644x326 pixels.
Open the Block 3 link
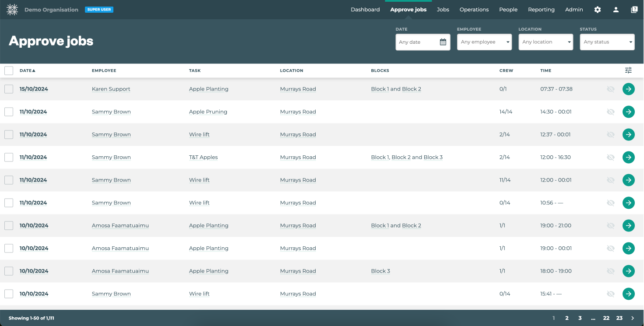[380, 271]
